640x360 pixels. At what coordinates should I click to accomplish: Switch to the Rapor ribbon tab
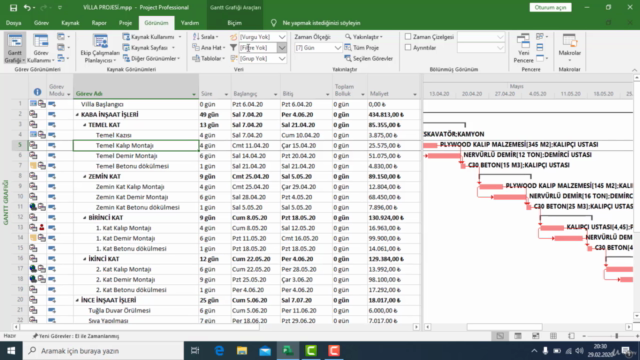coord(99,23)
